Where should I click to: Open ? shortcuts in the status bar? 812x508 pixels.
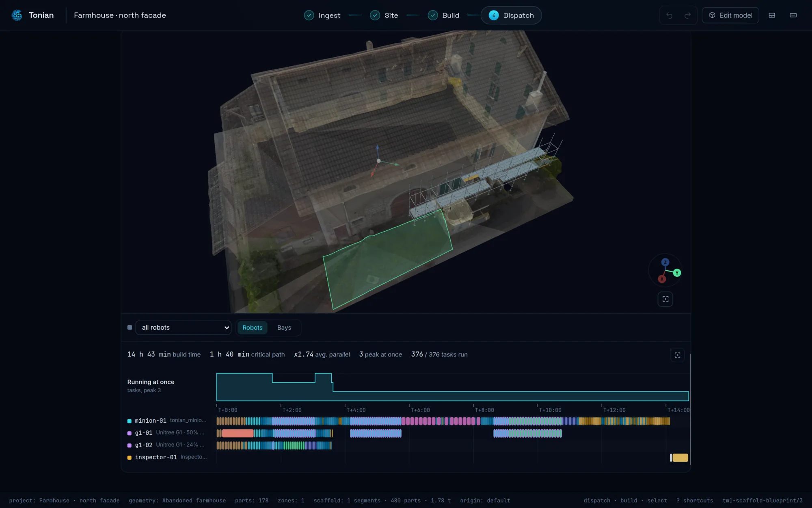click(x=695, y=500)
